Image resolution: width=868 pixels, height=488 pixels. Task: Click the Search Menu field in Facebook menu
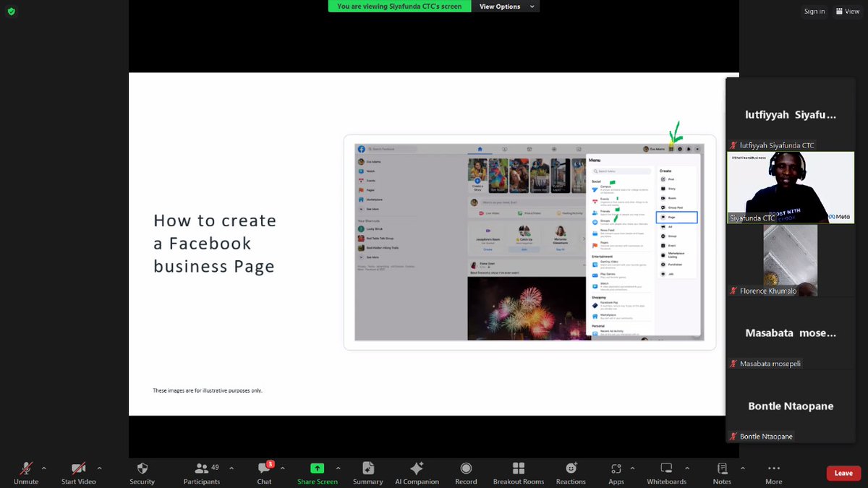click(x=621, y=171)
